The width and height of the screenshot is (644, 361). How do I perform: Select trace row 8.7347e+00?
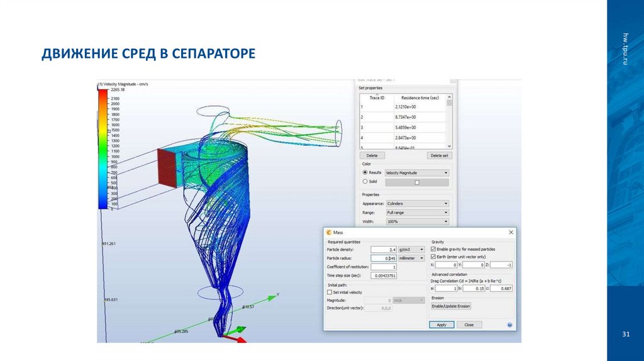(402, 117)
